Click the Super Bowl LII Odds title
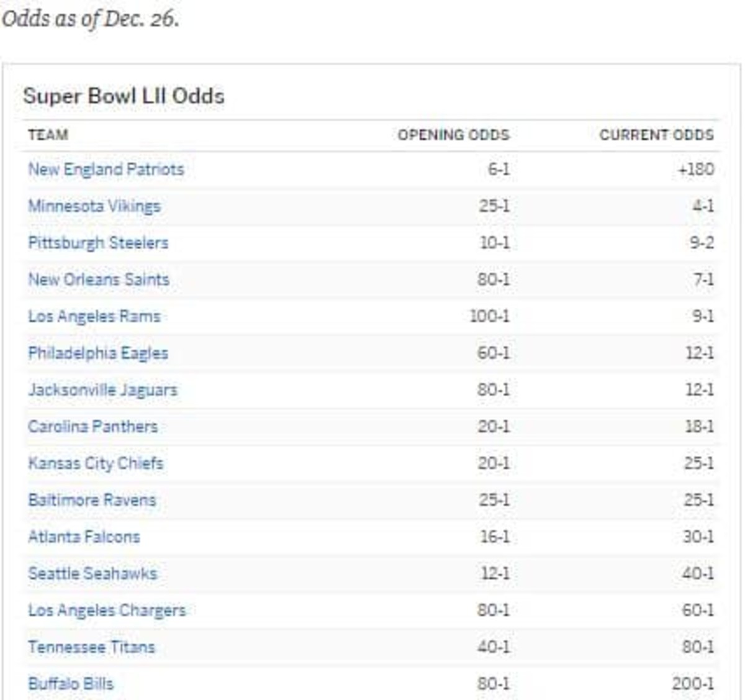This screenshot has height=700, width=745. pos(124,96)
